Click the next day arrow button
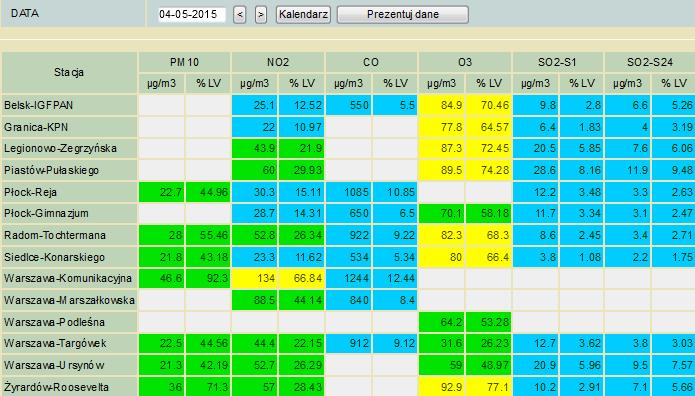Viewport: 695px width, 396px height. pos(261,15)
